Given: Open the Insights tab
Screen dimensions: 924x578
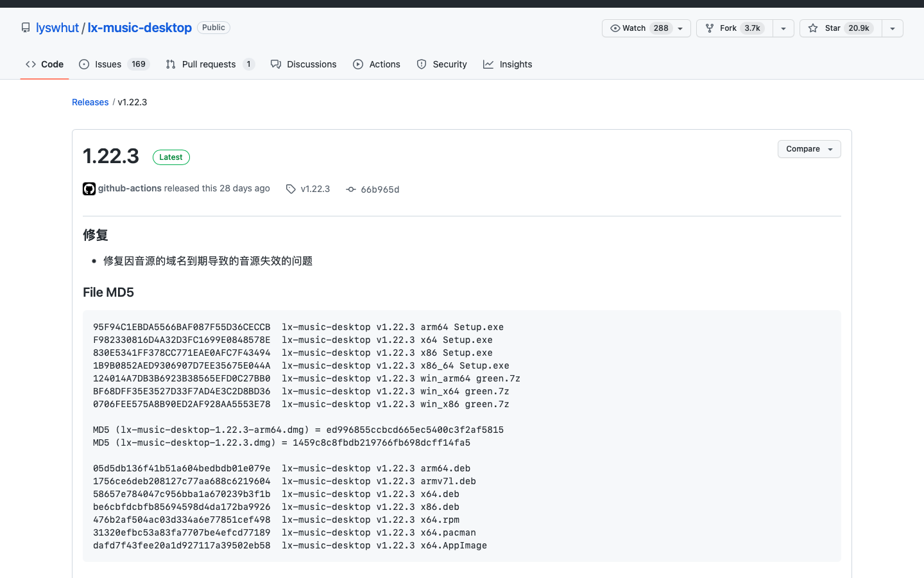Looking at the screenshot, I should coord(508,64).
